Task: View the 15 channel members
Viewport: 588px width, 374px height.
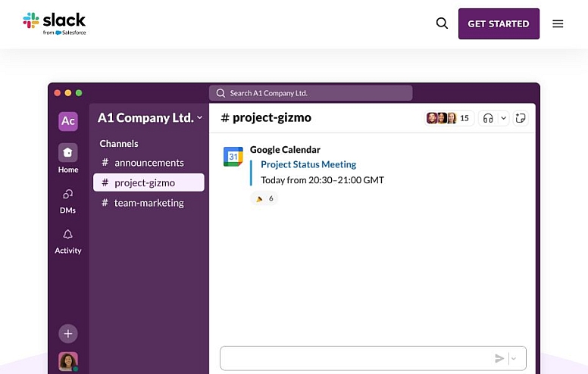Action: click(x=449, y=118)
